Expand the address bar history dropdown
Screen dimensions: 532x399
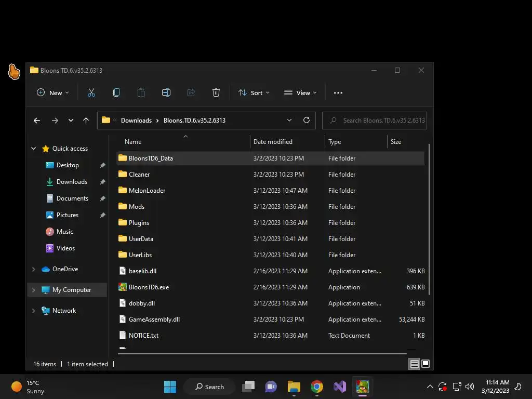(x=289, y=120)
